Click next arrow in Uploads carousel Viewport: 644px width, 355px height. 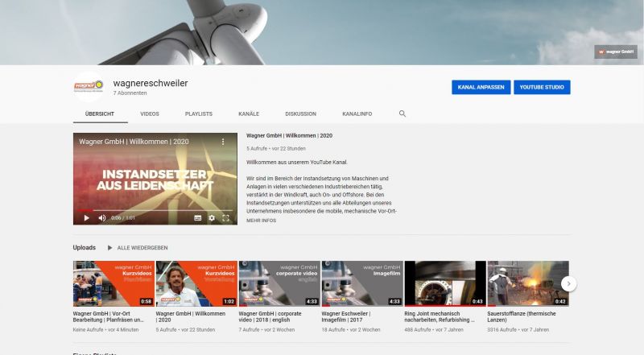pos(569,283)
